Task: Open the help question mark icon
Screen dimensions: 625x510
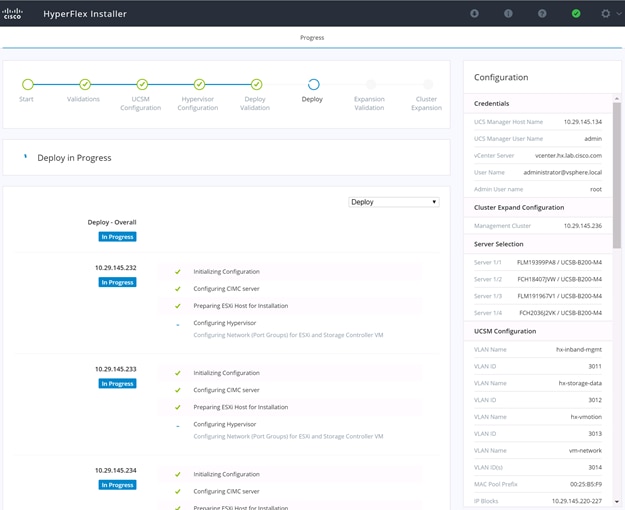Action: pos(542,14)
